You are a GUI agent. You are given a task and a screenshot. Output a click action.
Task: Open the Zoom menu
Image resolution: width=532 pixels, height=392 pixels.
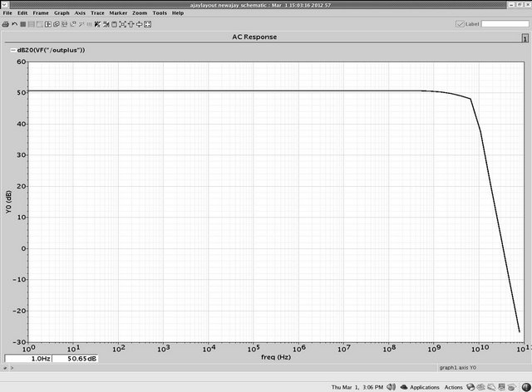pyautogui.click(x=140, y=13)
